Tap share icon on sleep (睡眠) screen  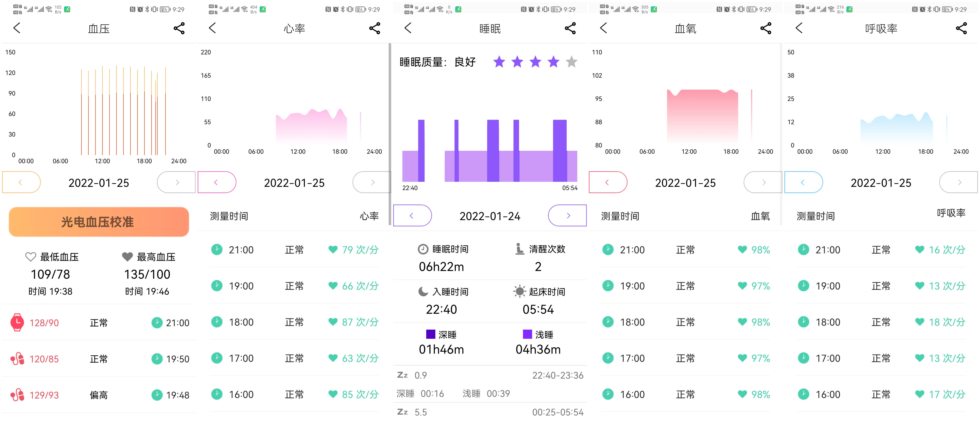(x=570, y=28)
